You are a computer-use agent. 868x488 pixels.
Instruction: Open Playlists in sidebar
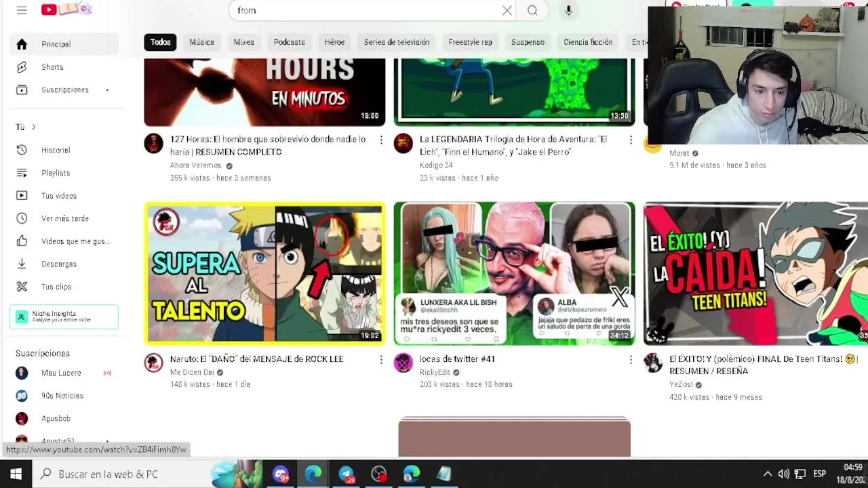point(64,173)
